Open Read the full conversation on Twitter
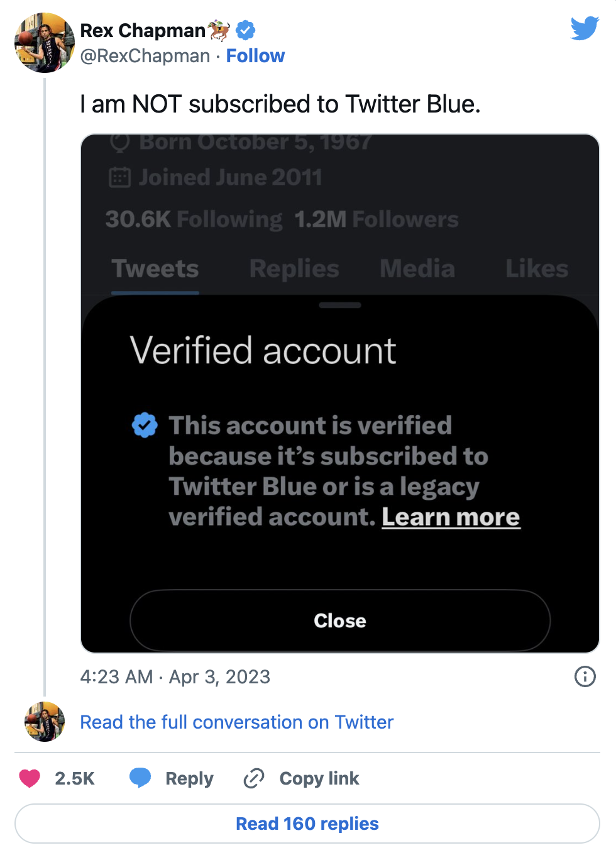This screenshot has height=860, width=616. [x=236, y=722]
